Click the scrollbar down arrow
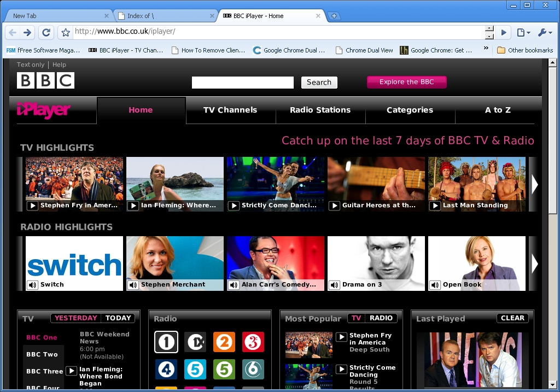This screenshot has width=560, height=392. click(x=552, y=385)
